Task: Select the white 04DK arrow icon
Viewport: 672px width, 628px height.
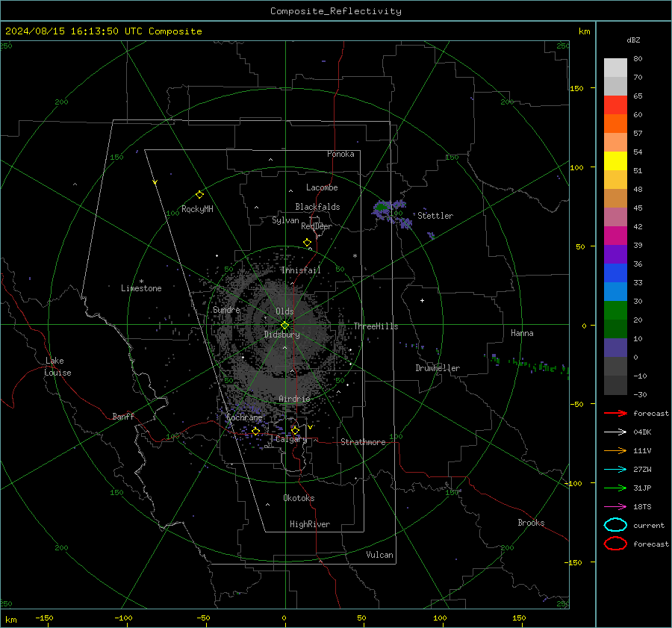Action: 615,432
